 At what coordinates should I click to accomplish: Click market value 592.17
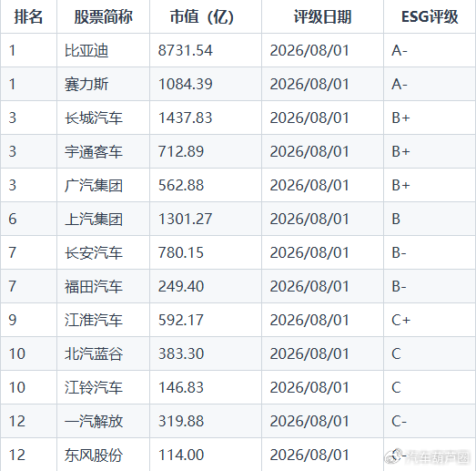pos(181,321)
